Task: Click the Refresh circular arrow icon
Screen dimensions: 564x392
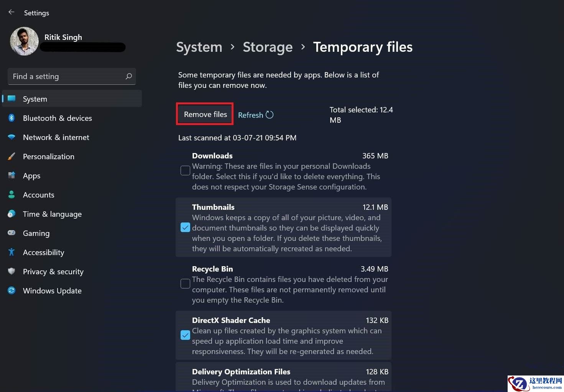Action: [x=270, y=114]
